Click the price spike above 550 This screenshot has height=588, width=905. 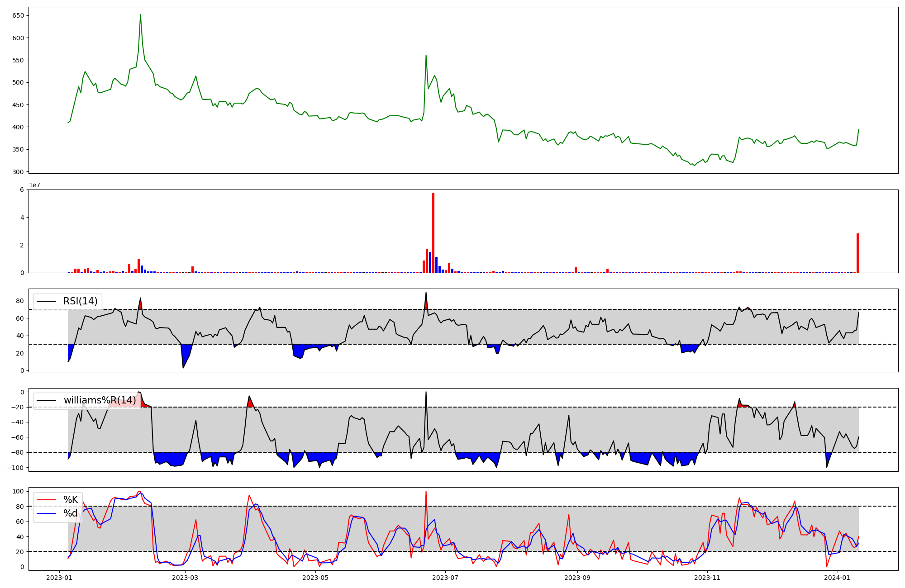pos(426,56)
